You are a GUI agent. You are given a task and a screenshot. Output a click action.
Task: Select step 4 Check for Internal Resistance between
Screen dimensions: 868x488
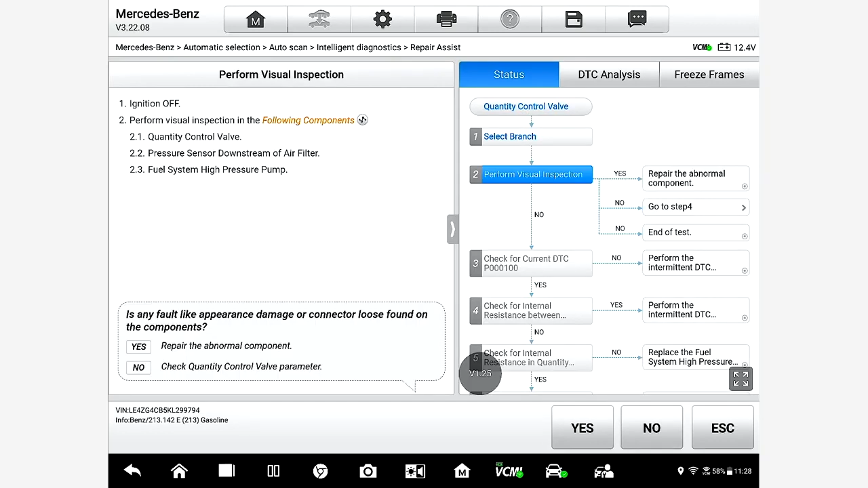click(x=530, y=310)
